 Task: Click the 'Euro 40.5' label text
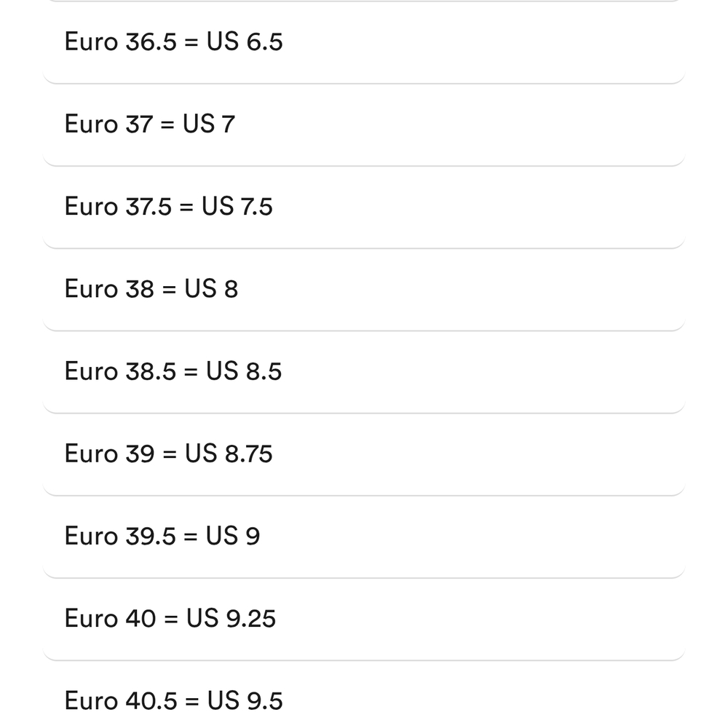pyautogui.click(x=121, y=700)
